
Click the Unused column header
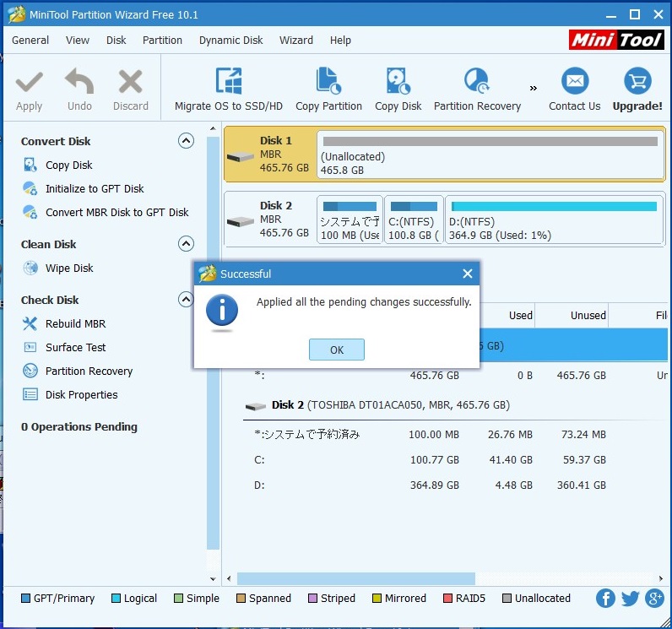[572, 316]
